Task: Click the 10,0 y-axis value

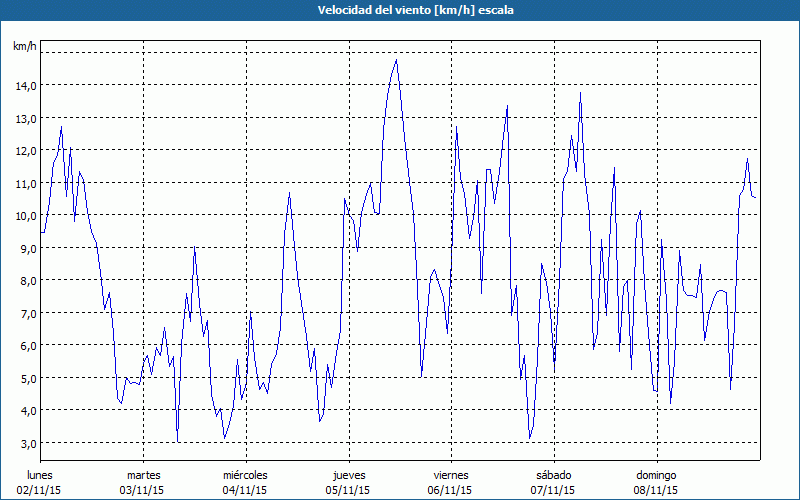Action: pos(25,216)
